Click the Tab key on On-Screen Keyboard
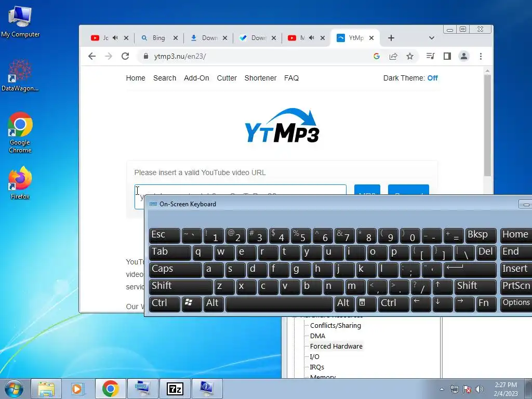532x399 pixels. (170, 252)
